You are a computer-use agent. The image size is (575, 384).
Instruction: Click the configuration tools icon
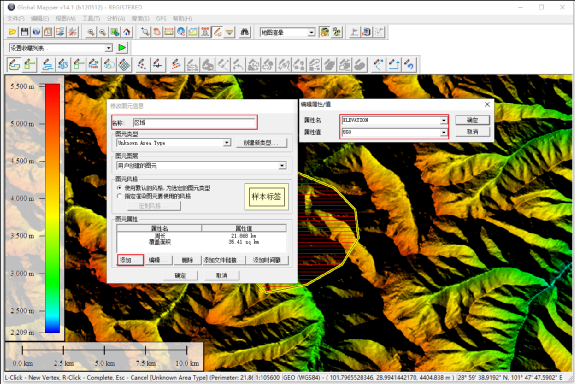coord(73,32)
